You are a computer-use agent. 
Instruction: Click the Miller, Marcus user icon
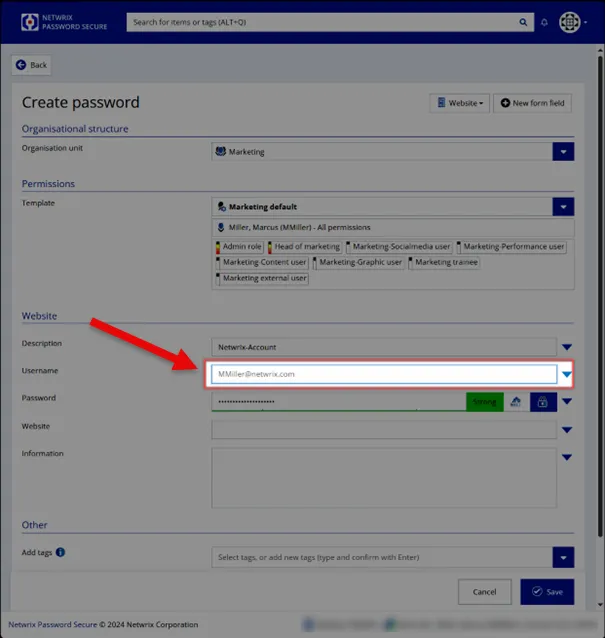pos(221,227)
